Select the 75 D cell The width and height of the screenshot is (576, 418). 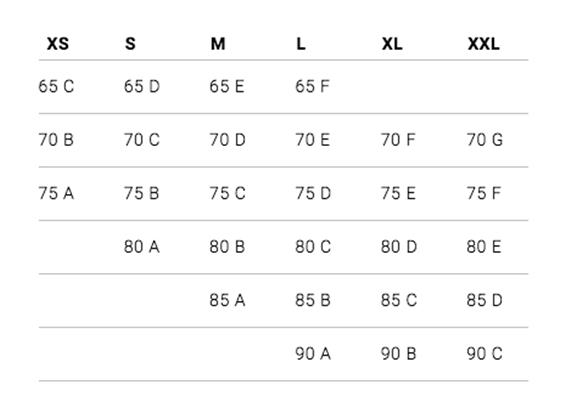point(313,194)
